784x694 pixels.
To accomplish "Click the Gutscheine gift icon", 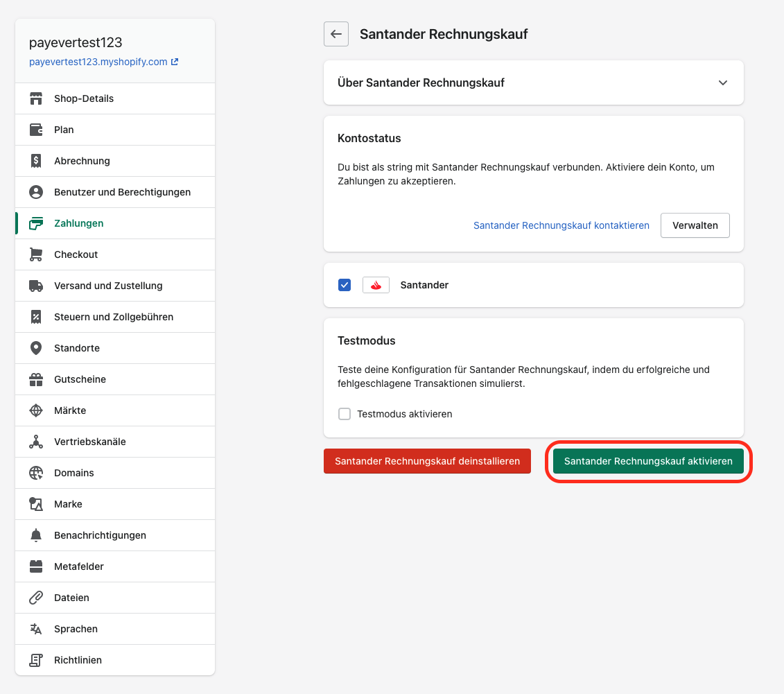I will coord(36,379).
